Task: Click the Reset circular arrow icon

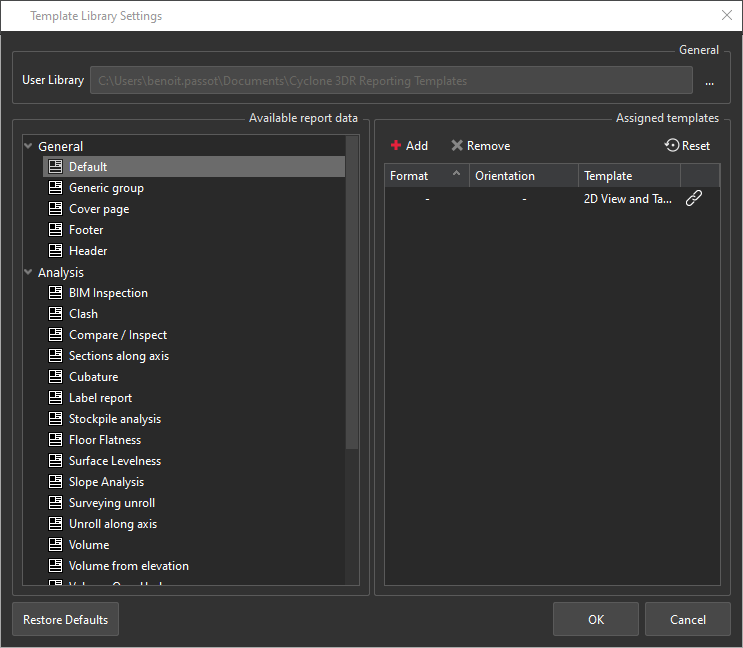Action: coord(672,146)
